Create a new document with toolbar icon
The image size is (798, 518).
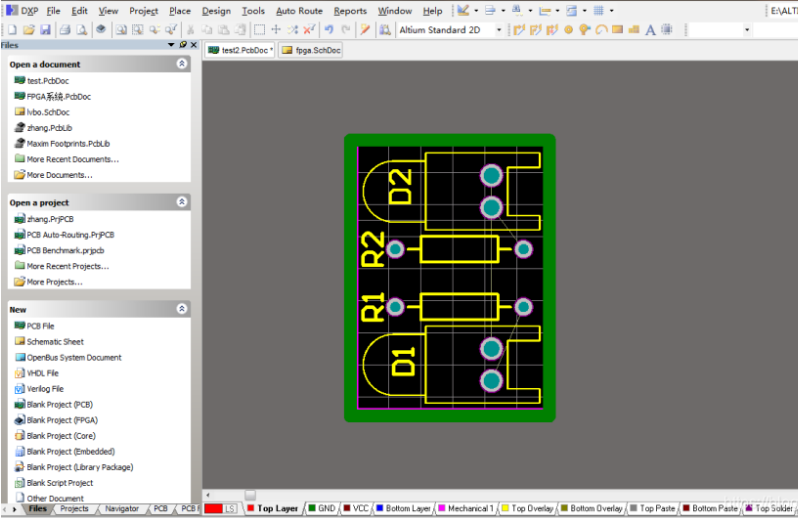coord(12,30)
